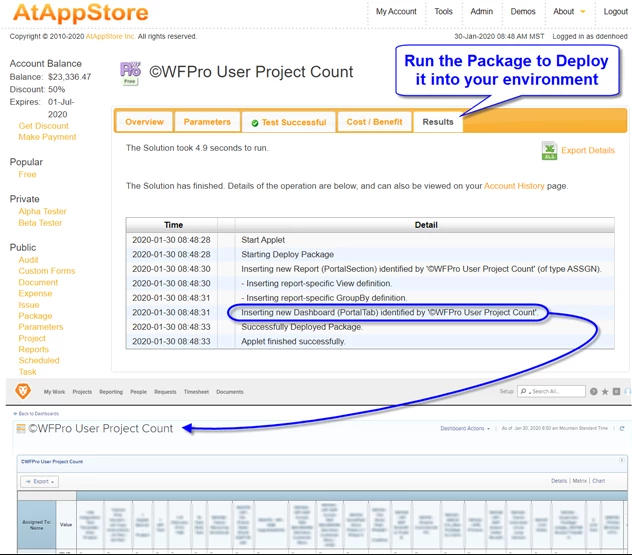Image resolution: width=632 pixels, height=555 pixels.
Task: Click the 'Successfully Deployed Package.' row
Action: click(x=370, y=327)
